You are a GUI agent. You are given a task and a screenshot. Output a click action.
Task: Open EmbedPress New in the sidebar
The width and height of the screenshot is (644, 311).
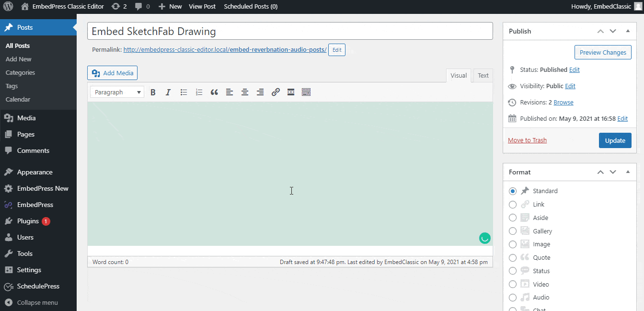pyautogui.click(x=38, y=188)
